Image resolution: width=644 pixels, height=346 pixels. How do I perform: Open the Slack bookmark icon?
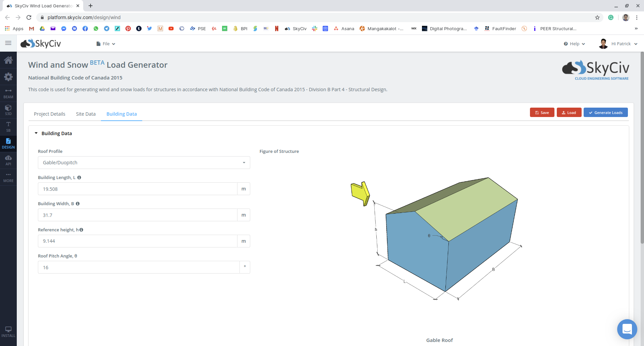pos(315,28)
